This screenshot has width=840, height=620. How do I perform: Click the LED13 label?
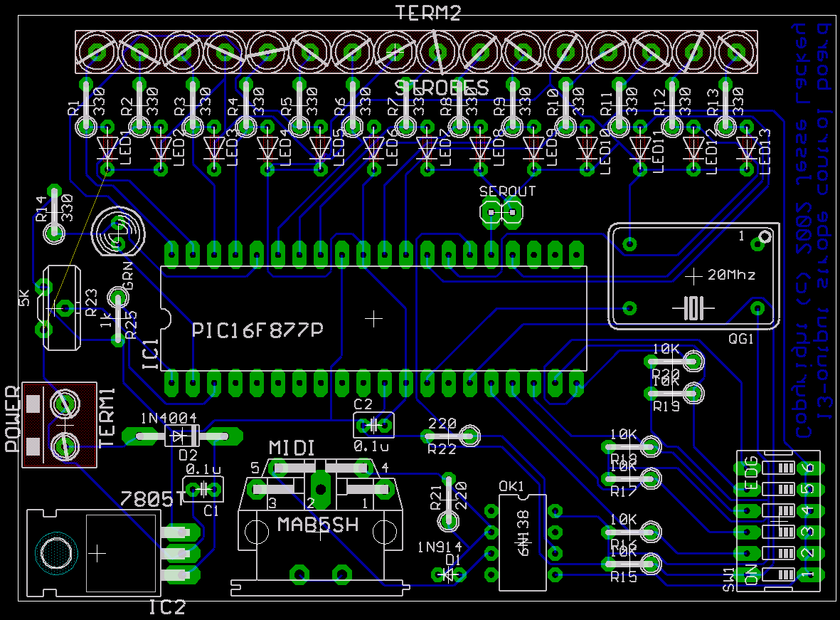[x=765, y=151]
